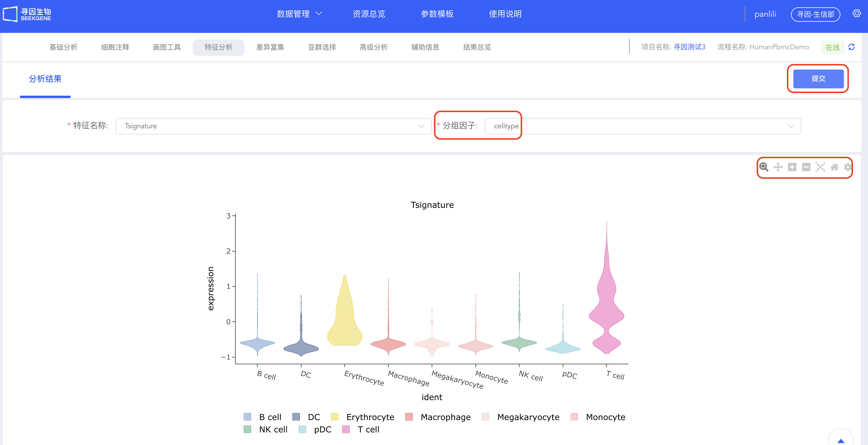Switch to the 基础分析 tab
Viewport: 868px width, 445px height.
click(63, 47)
